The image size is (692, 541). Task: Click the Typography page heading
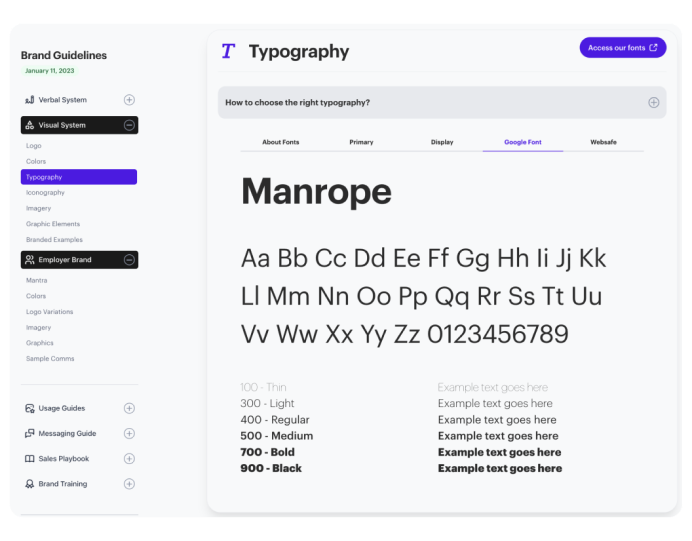(299, 52)
